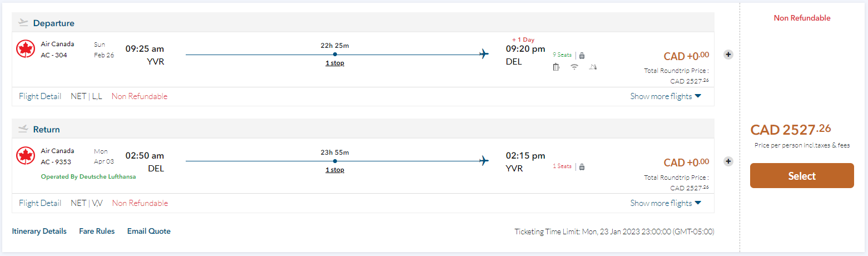
Task: Show more flights for departure
Action: [x=666, y=96]
